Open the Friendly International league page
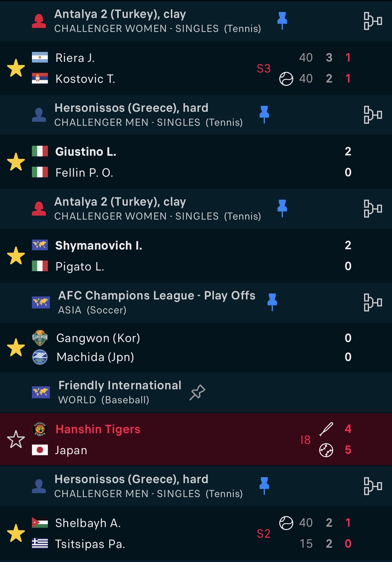 tap(120, 386)
